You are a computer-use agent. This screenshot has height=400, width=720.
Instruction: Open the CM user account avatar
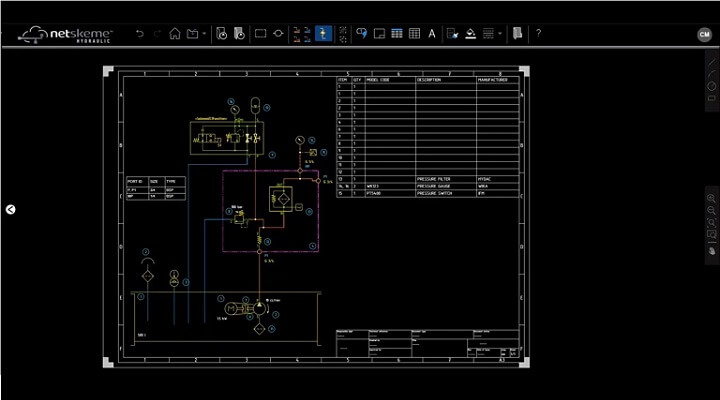704,34
